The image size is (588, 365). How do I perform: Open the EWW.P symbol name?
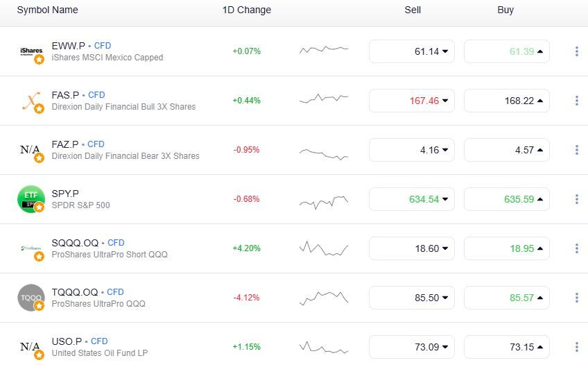[69, 46]
